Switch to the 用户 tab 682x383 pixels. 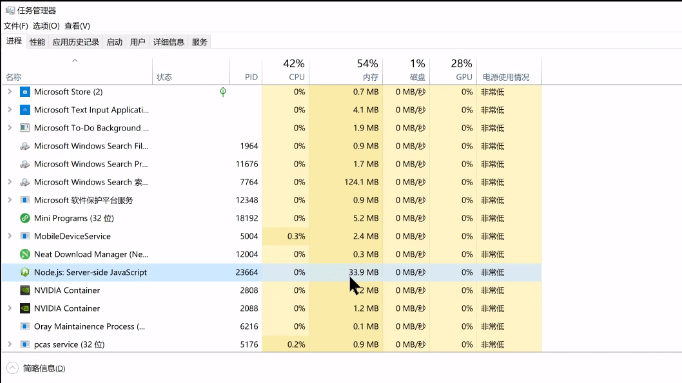[x=137, y=42]
